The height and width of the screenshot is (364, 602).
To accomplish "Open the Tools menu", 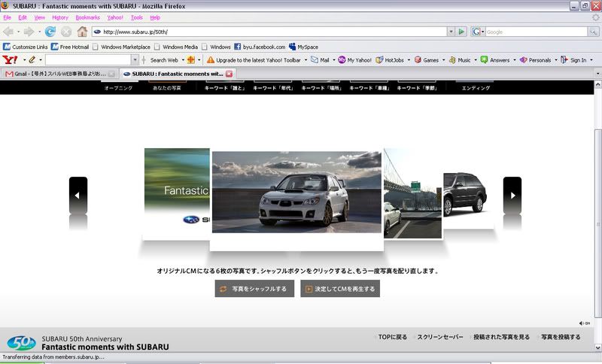I will [x=137, y=17].
